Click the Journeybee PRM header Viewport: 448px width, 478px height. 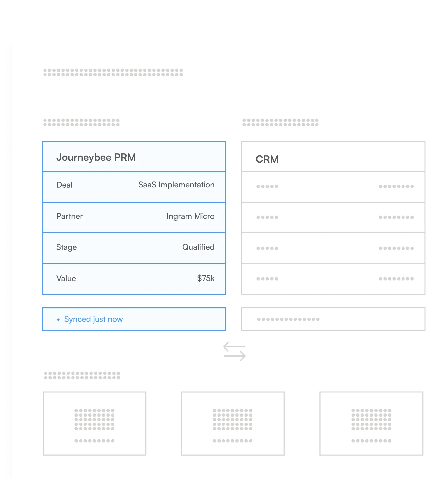point(96,157)
